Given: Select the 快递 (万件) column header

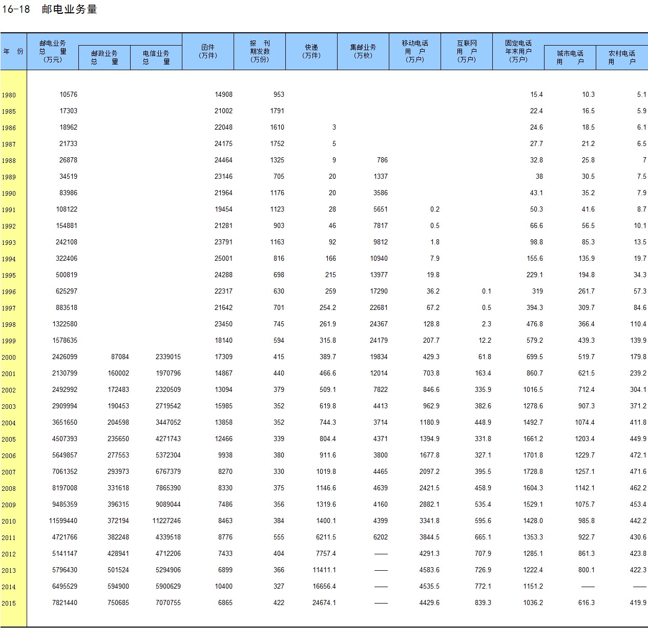Looking at the screenshot, I should (x=311, y=51).
